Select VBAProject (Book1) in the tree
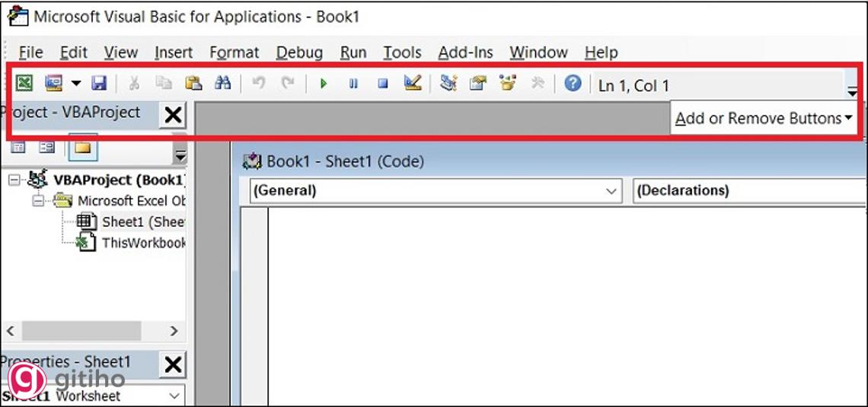 click(119, 180)
